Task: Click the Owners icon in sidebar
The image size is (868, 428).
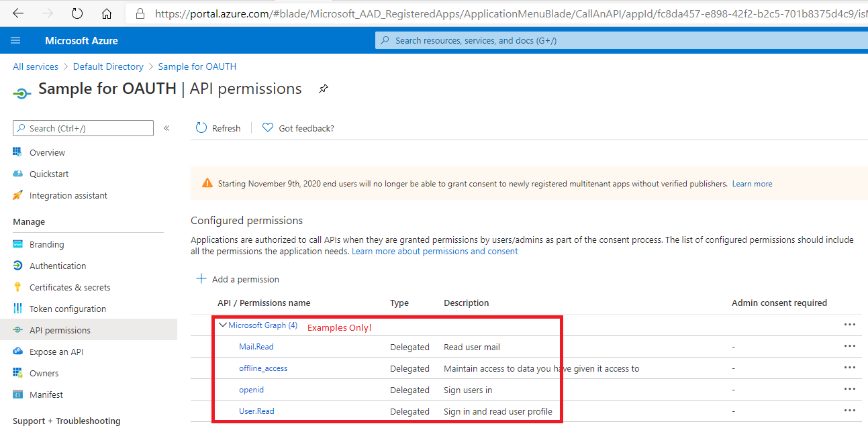Action: [17, 373]
